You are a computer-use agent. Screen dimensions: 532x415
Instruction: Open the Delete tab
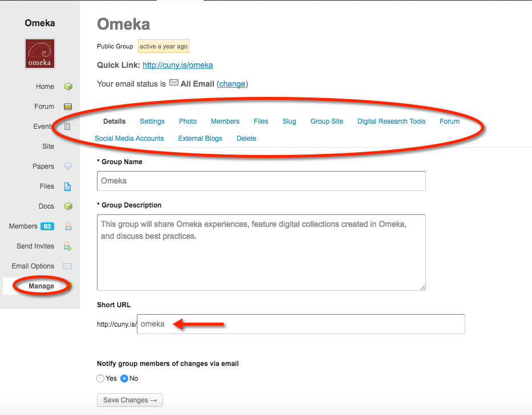coord(246,139)
